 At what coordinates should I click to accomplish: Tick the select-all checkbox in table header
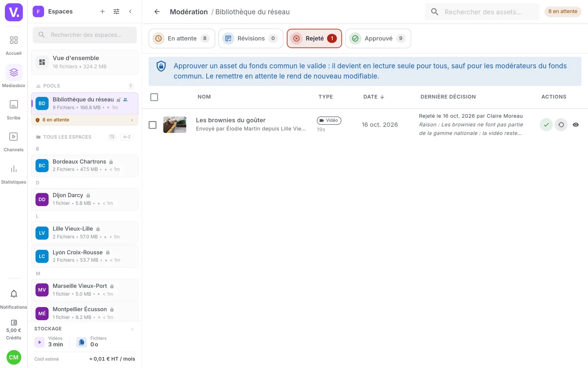(x=154, y=97)
